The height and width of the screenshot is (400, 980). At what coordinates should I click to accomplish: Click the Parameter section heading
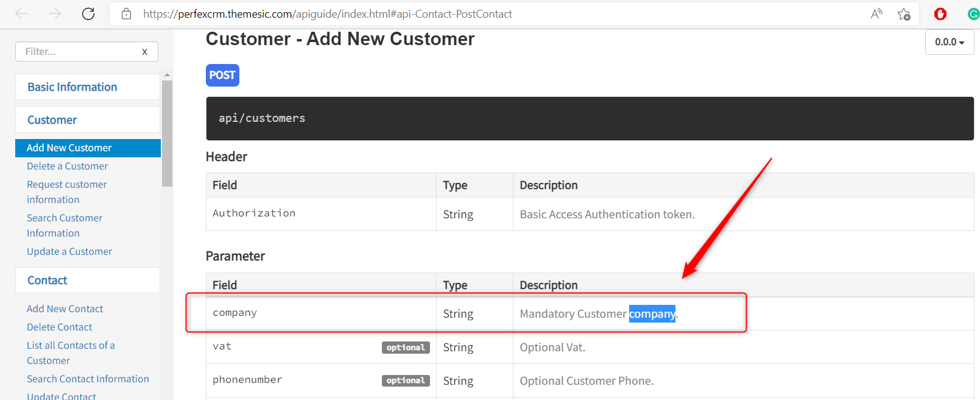[235, 256]
